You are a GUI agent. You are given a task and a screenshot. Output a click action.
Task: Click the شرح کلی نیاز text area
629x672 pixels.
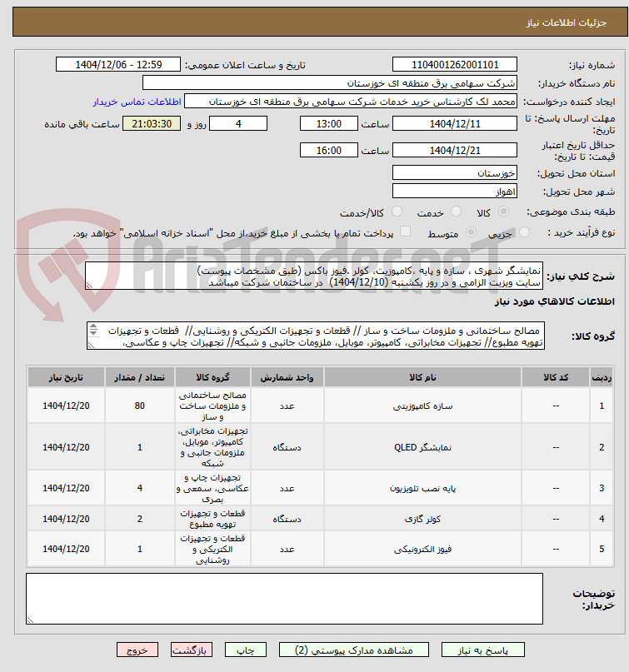point(314,276)
